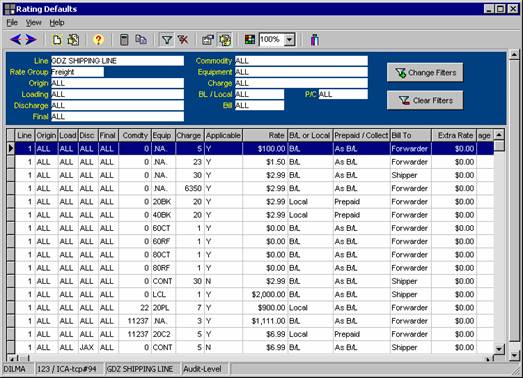The height and width of the screenshot is (378, 523).
Task: Click the Line field GDZ SHIPPING LINE
Action: tap(117, 61)
